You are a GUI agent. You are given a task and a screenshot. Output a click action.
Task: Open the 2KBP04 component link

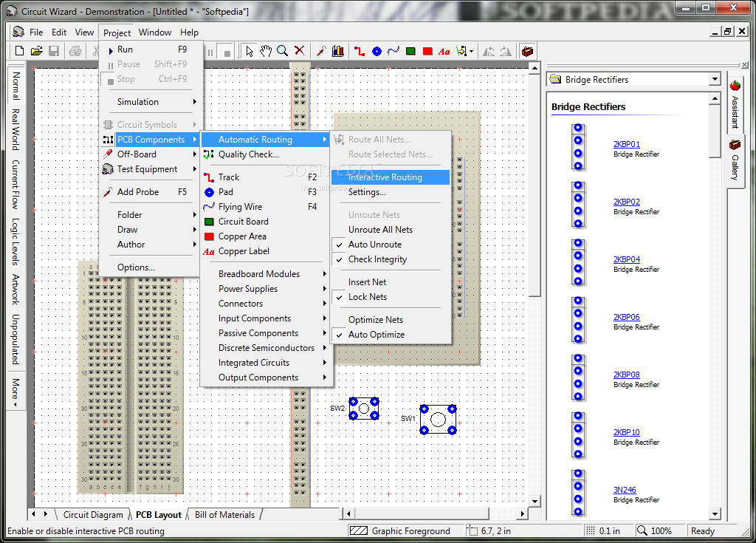tap(626, 259)
